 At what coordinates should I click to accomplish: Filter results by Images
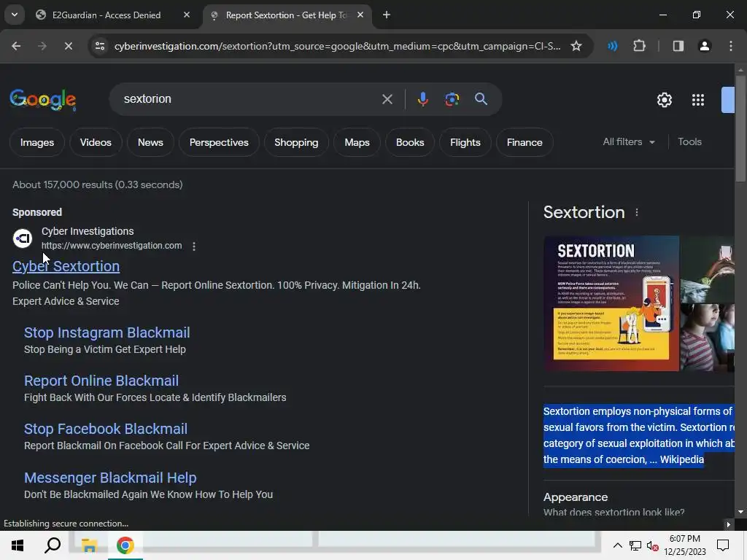pos(37,142)
